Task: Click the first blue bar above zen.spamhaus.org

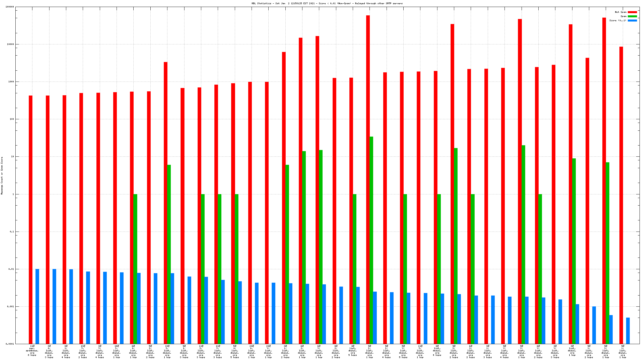Action: (37, 306)
